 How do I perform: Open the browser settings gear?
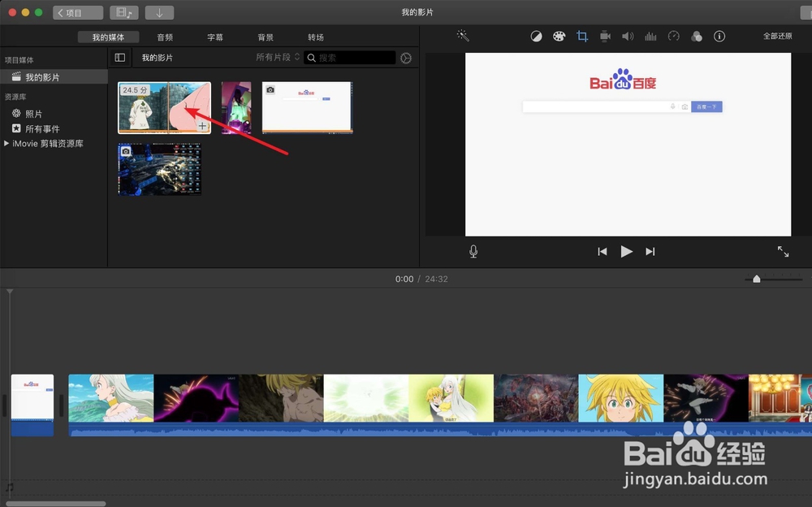pos(406,58)
